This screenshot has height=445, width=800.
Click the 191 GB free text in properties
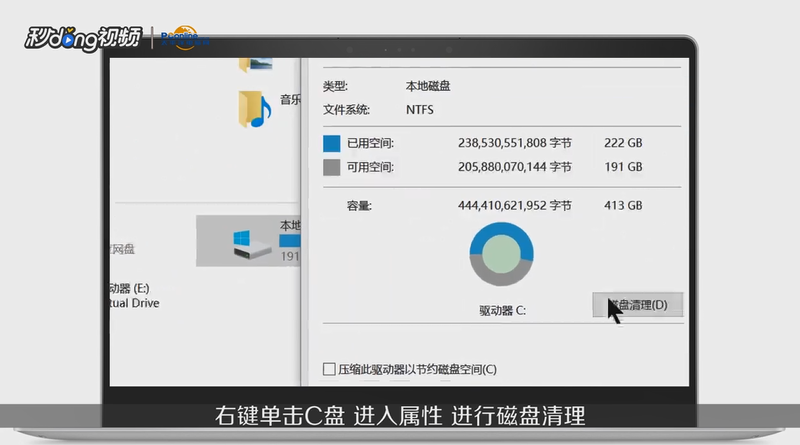(623, 167)
